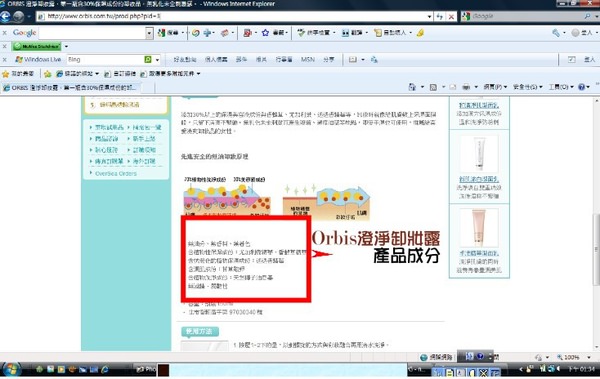Viewport: 600px width, 379px height.
Task: Select the ORBIS 澄淨卸妝露 browser tab
Action: 70,88
